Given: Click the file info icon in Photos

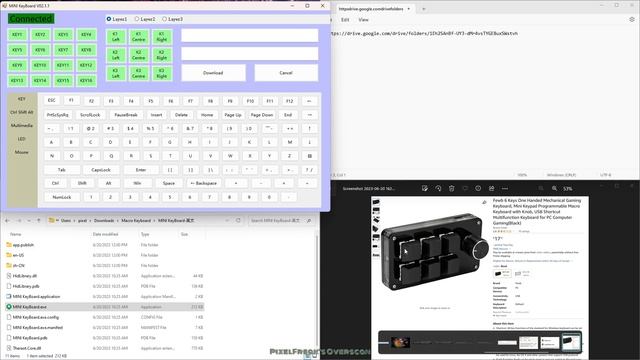Looking at the screenshot, I should (478, 188).
